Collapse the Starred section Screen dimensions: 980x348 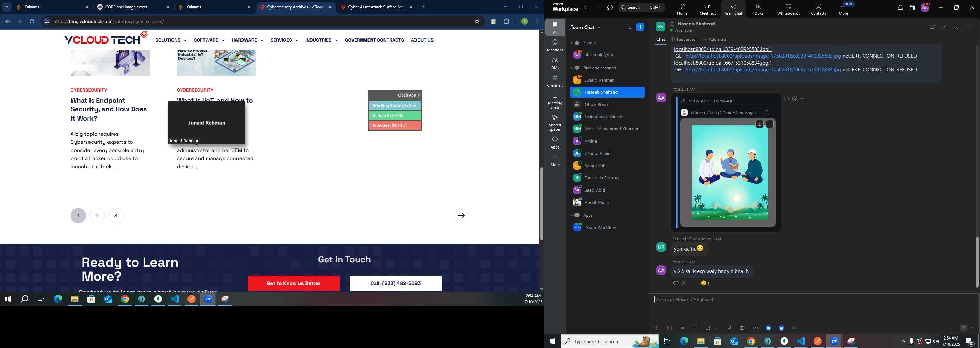click(x=571, y=43)
